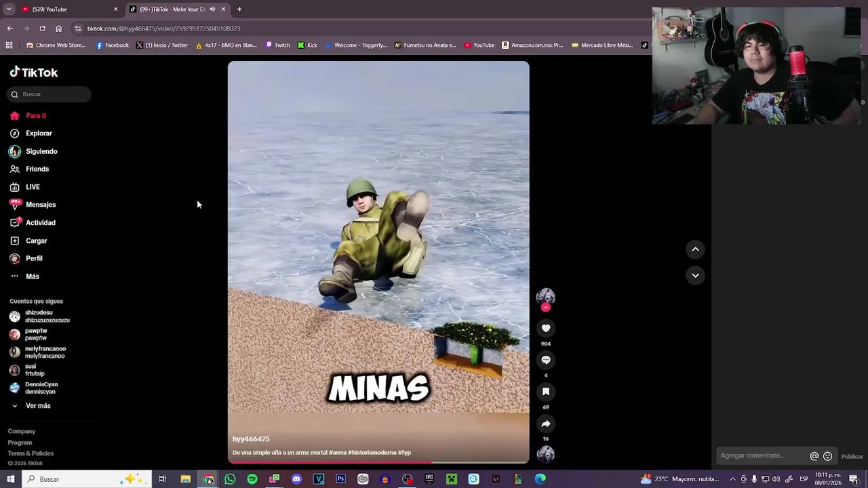This screenshot has width=868, height=488.
Task: Click the video progress bar
Action: [378, 462]
